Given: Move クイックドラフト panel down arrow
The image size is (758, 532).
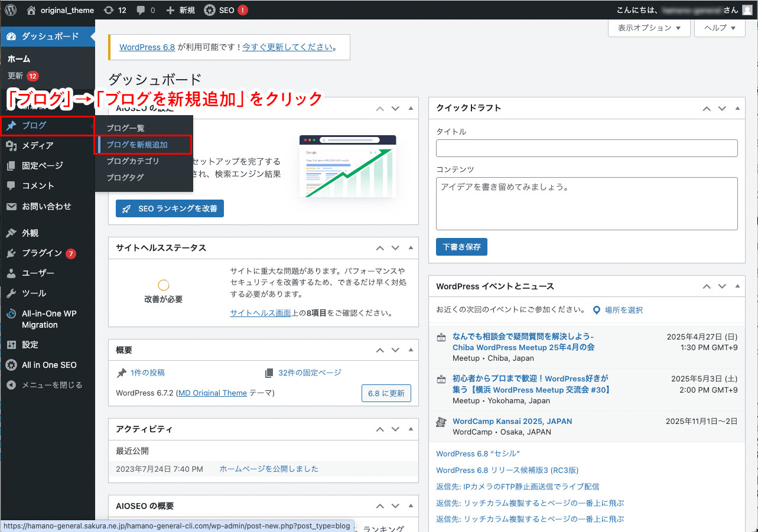Looking at the screenshot, I should [x=721, y=109].
